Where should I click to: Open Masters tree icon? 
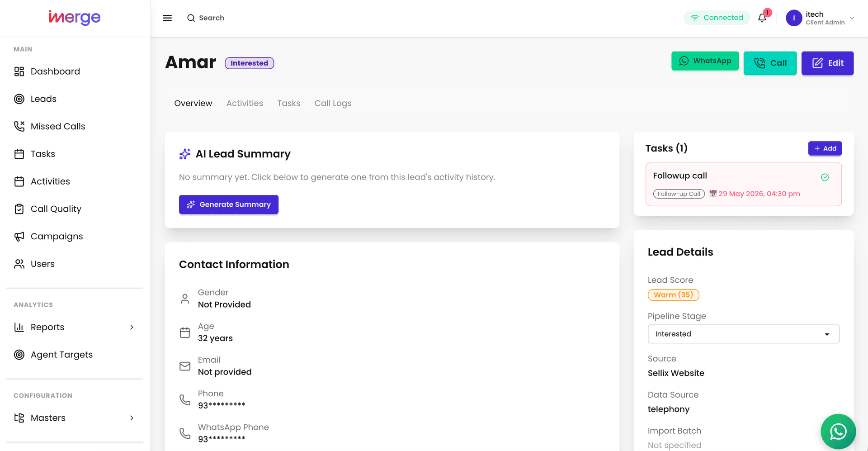[19, 418]
